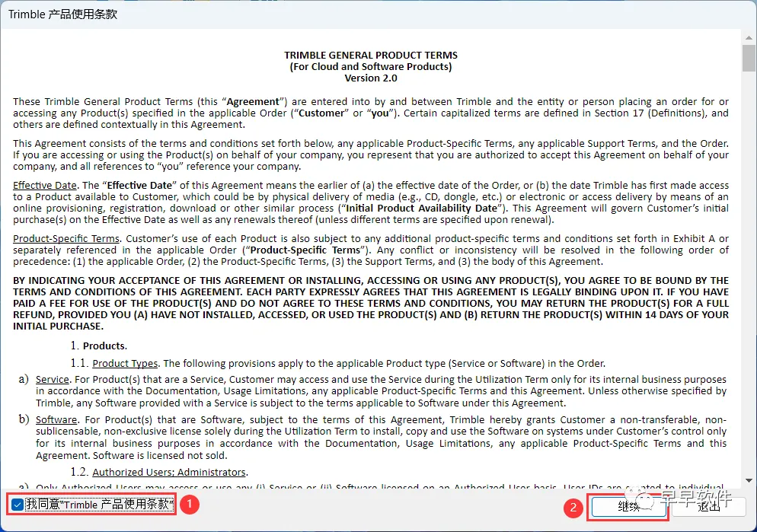Click the 'Version 2.0' line
The height and width of the screenshot is (532, 757).
371,78
